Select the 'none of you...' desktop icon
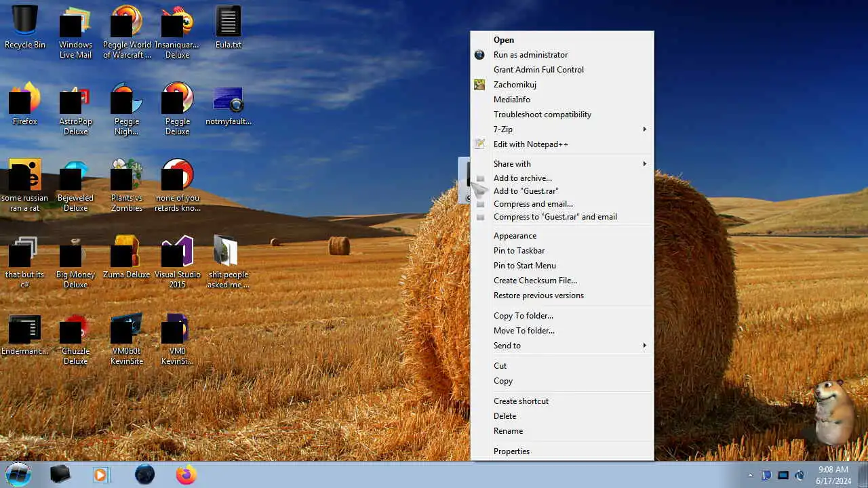Viewport: 868px width, 488px height. click(177, 185)
